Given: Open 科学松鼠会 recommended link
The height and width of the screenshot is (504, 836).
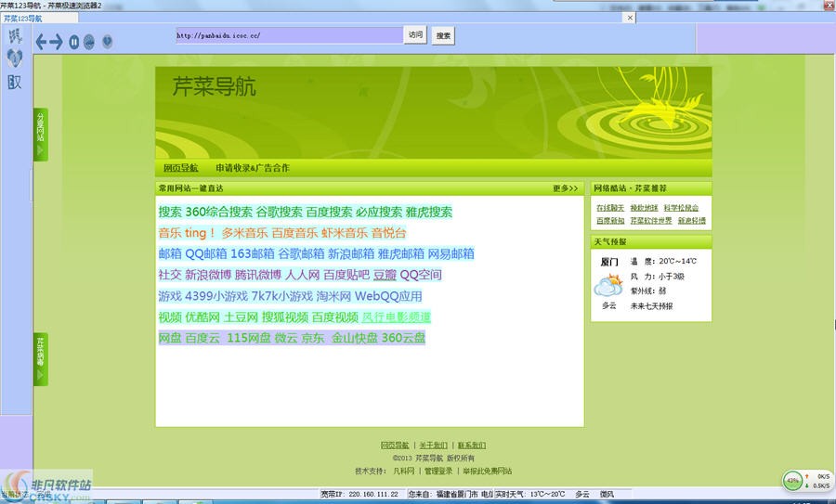Looking at the screenshot, I should point(681,208).
